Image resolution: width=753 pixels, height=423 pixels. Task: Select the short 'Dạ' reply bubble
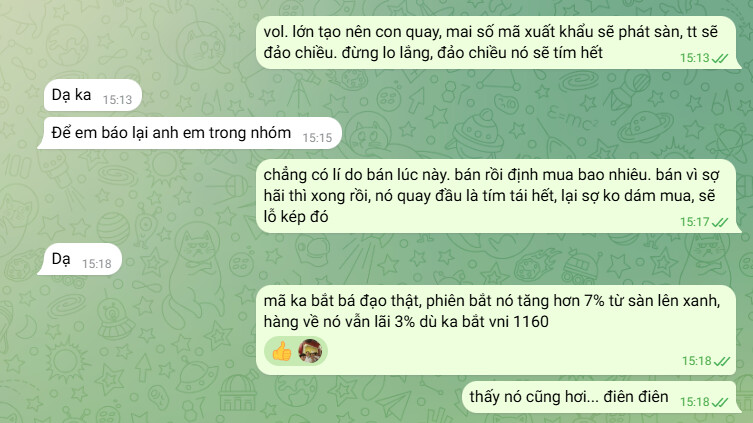(80, 259)
